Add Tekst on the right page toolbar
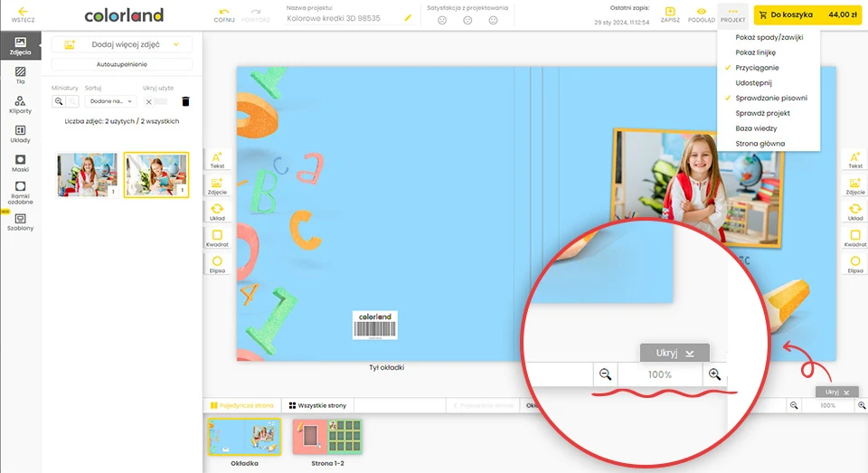The width and height of the screenshot is (868, 473). tap(855, 160)
